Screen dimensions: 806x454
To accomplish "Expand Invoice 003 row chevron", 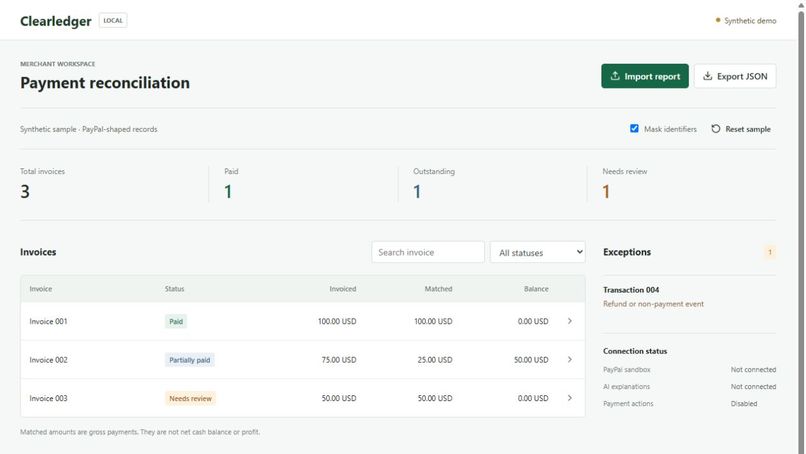I will pyautogui.click(x=570, y=398).
